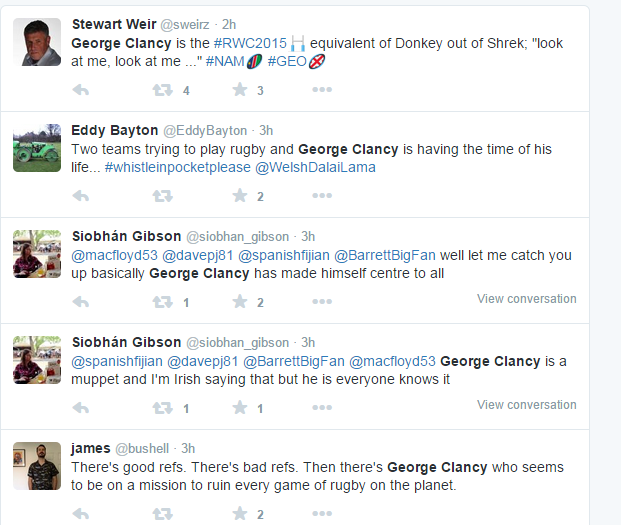Favorite Stewart Weir's tweet with star
The height and width of the screenshot is (525, 621).
[240, 90]
